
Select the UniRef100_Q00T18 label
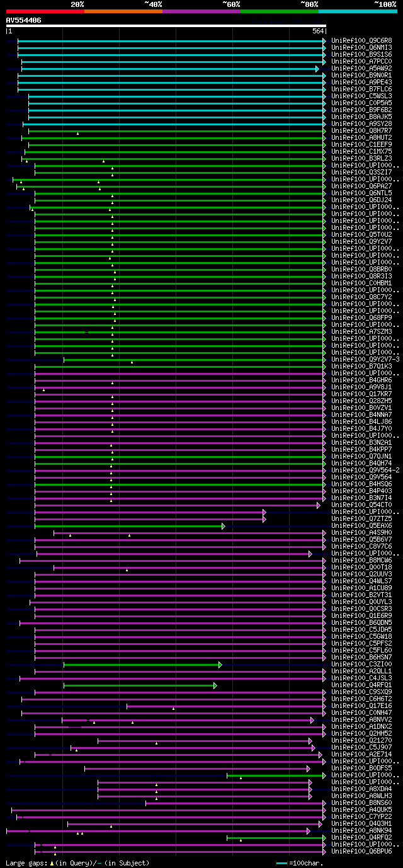coord(361,567)
